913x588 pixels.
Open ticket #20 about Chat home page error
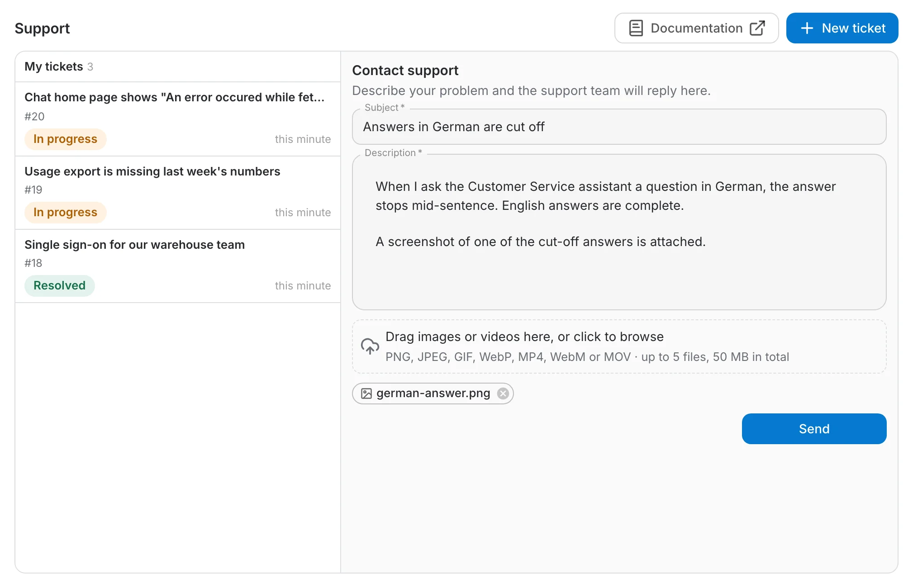[x=178, y=119]
